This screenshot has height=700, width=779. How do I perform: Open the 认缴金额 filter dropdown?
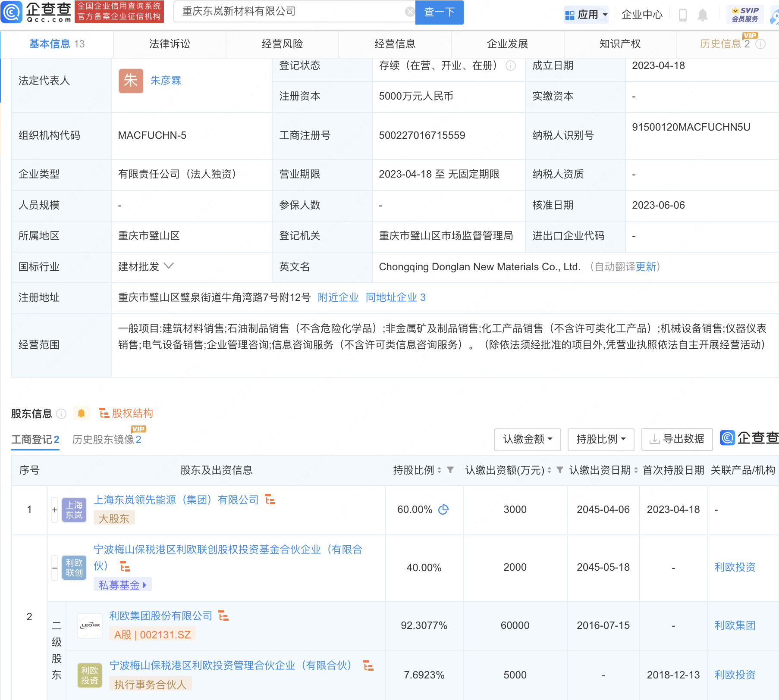528,440
